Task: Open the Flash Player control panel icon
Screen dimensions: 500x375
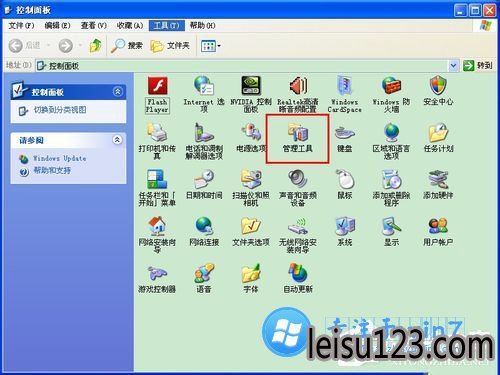Action: (157, 86)
